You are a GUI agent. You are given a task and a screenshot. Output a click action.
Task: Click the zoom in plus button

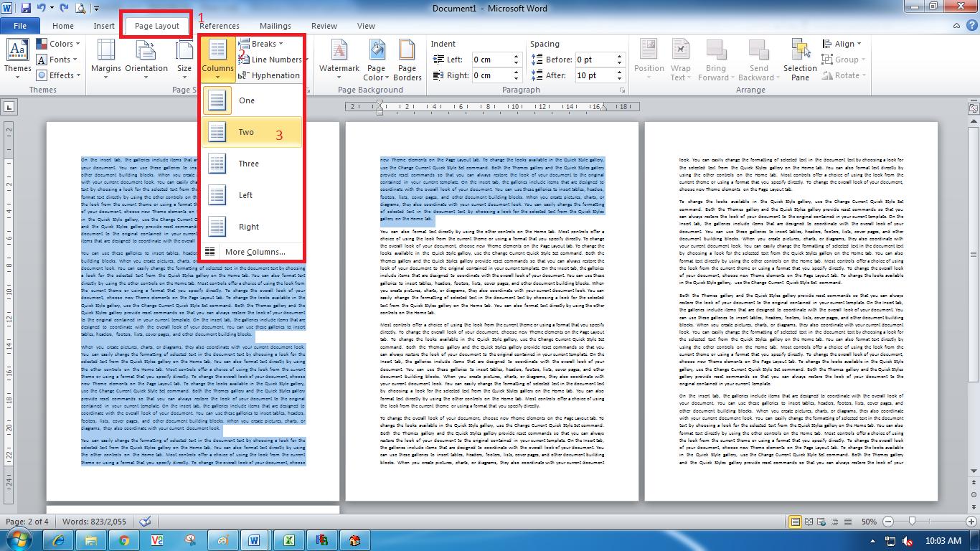971,522
